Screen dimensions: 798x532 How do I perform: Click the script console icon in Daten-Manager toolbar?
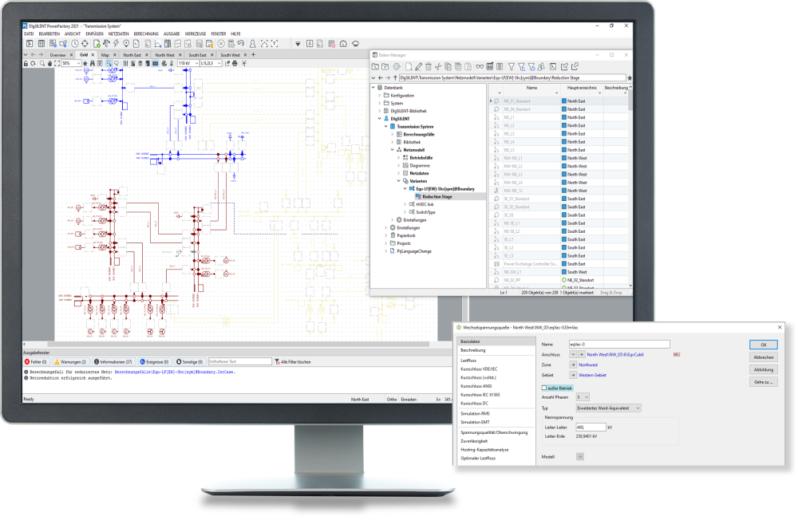click(553, 67)
